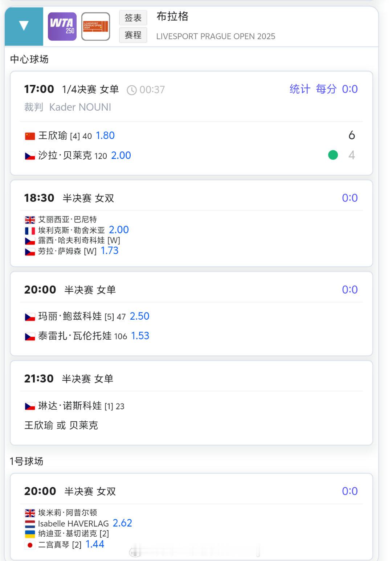Open the Livesport Prague Open tournament logo

pos(95,26)
